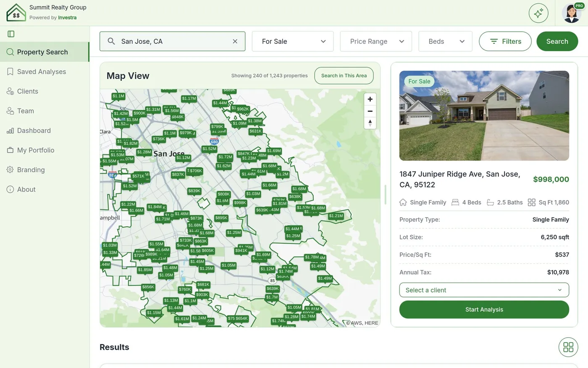This screenshot has height=368, width=588.
Task: Open My Portfolio
Action: tap(45, 150)
